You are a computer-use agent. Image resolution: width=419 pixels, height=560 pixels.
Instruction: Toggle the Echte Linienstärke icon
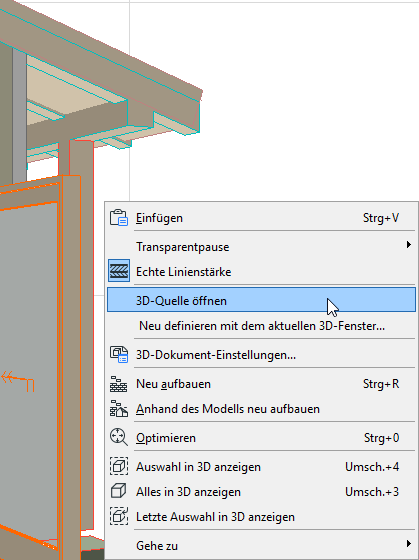119,271
